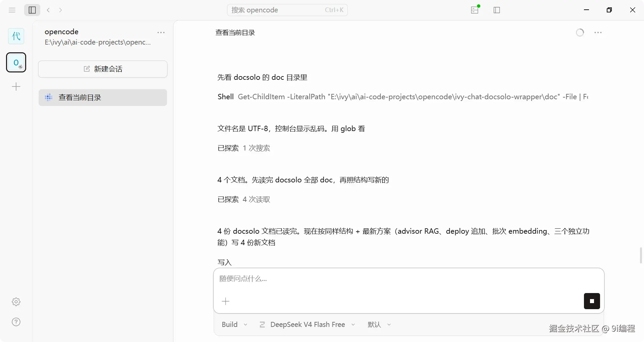Screen dimensions: 644x342
Task: Toggle the left sidebar panel
Action: 32,10
